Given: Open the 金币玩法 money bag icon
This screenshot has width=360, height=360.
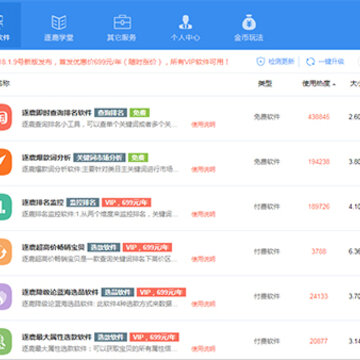Looking at the screenshot, I should [249, 22].
